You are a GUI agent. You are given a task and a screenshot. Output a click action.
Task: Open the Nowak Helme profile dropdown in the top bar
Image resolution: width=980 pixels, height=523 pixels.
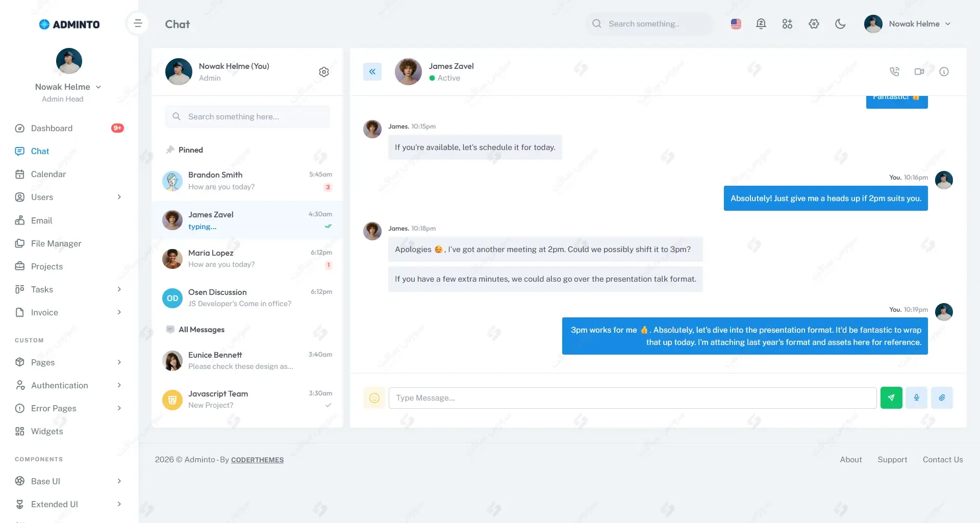point(908,24)
